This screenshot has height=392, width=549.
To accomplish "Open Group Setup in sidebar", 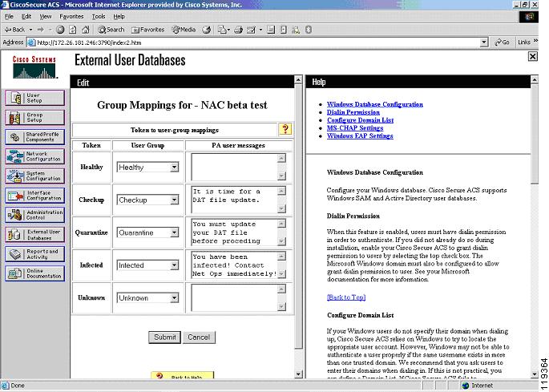I will click(x=35, y=117).
